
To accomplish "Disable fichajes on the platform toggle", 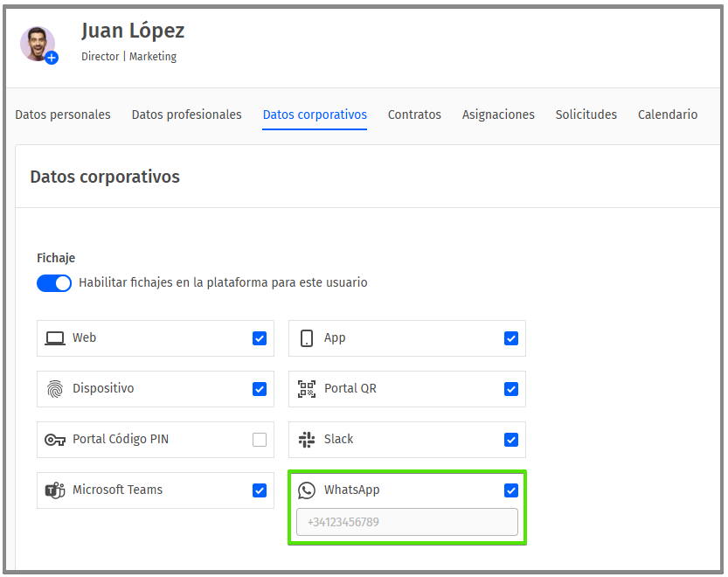I will point(54,283).
